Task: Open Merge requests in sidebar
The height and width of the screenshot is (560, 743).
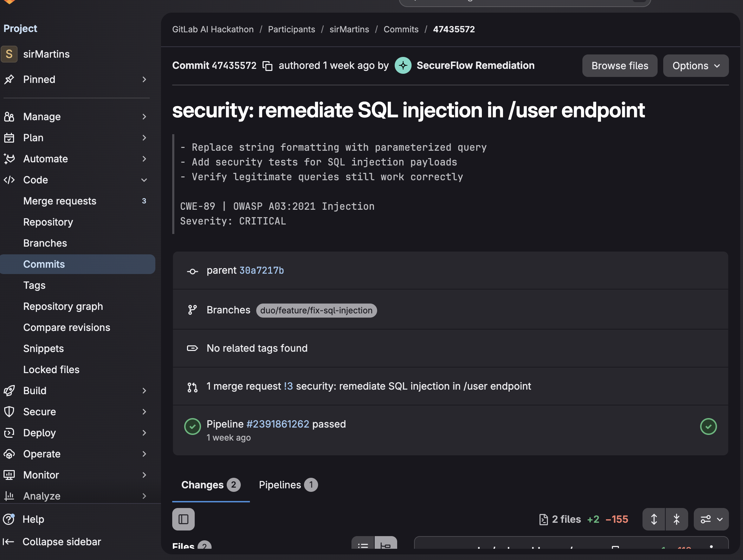Action: [60, 201]
